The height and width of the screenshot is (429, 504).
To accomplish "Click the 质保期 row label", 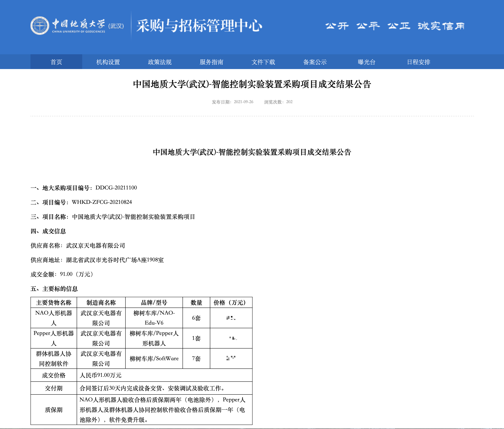I will pyautogui.click(x=54, y=410).
